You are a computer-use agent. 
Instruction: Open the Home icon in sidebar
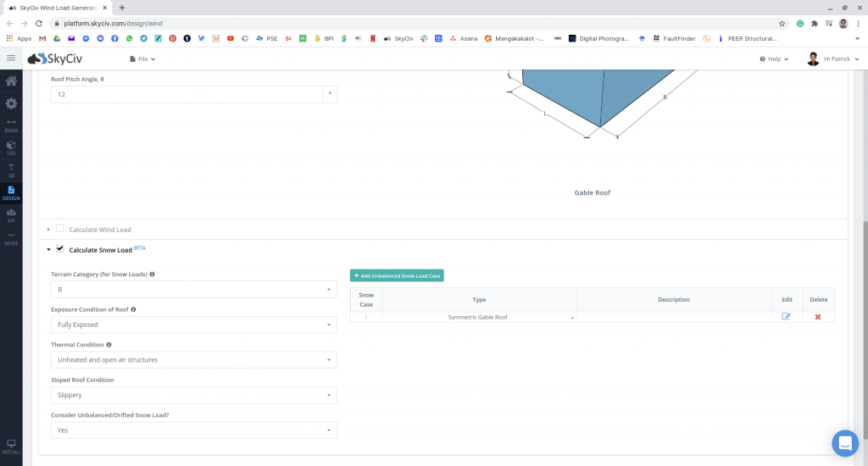coord(11,81)
